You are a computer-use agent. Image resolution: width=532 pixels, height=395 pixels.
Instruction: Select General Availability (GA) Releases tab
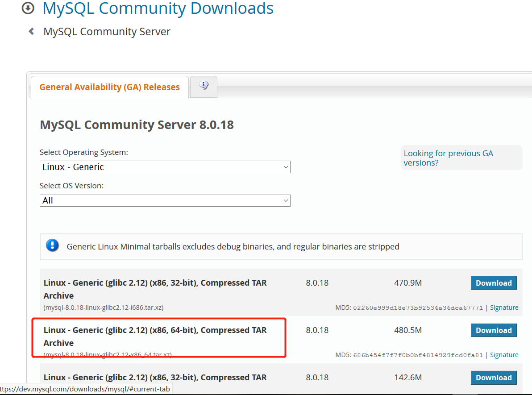pyautogui.click(x=110, y=87)
